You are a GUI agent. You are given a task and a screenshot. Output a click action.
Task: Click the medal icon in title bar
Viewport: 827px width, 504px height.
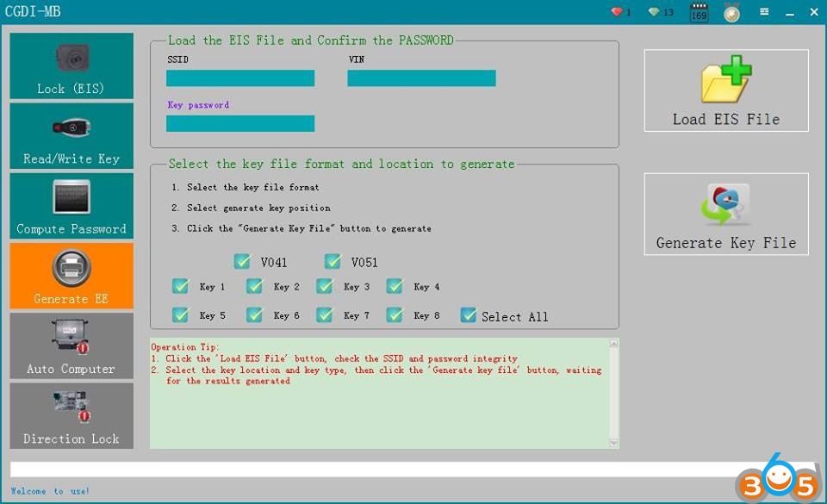tap(731, 13)
